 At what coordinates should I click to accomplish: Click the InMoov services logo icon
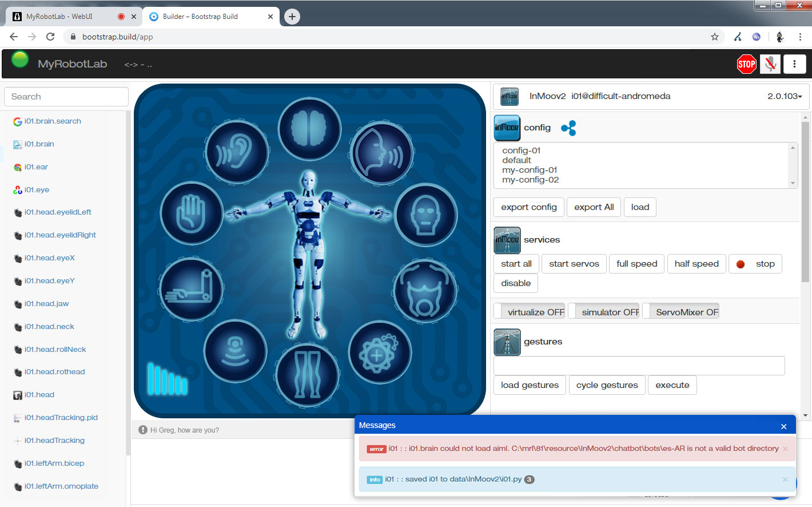click(507, 240)
